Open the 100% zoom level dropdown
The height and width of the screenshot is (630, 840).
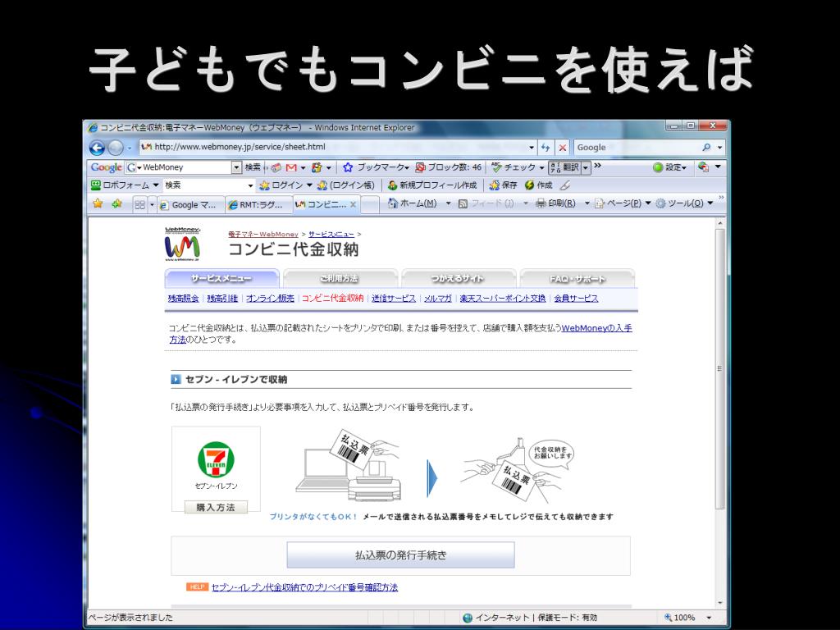709,618
